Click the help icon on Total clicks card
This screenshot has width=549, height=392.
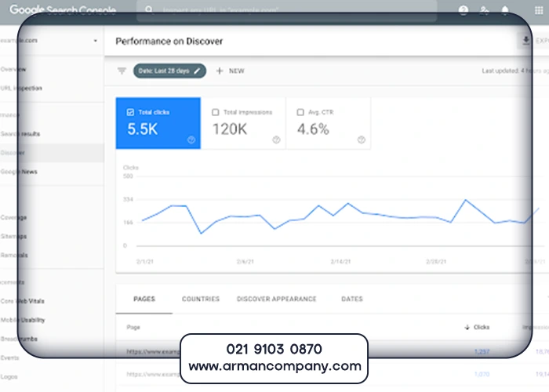191,140
